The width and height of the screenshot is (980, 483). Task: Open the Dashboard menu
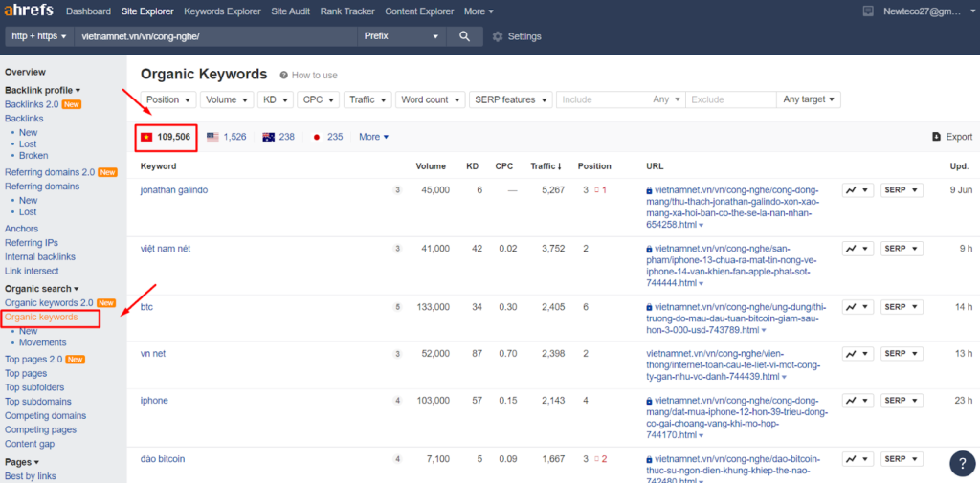[x=88, y=11]
